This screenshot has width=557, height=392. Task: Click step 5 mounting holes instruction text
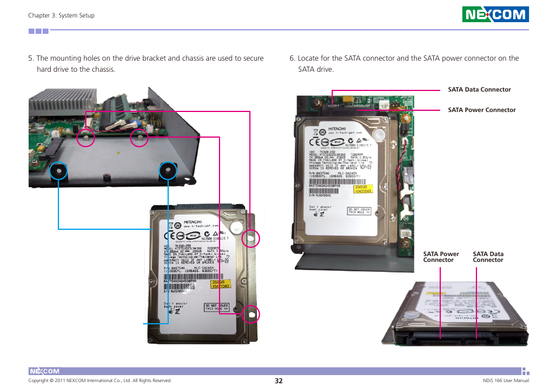(146, 64)
